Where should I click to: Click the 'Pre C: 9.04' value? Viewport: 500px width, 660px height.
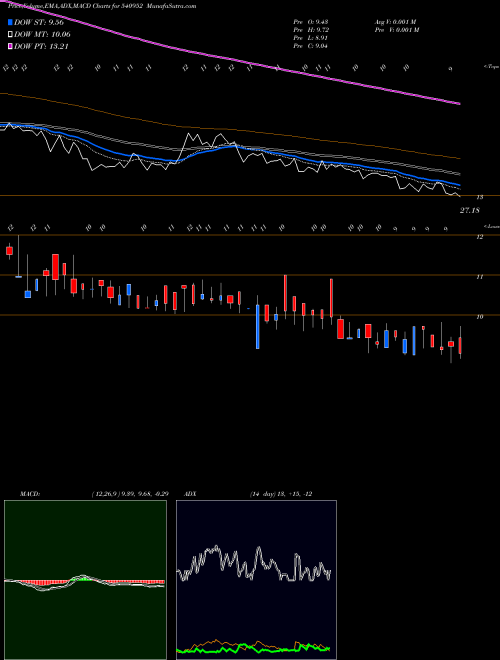[x=311, y=46]
